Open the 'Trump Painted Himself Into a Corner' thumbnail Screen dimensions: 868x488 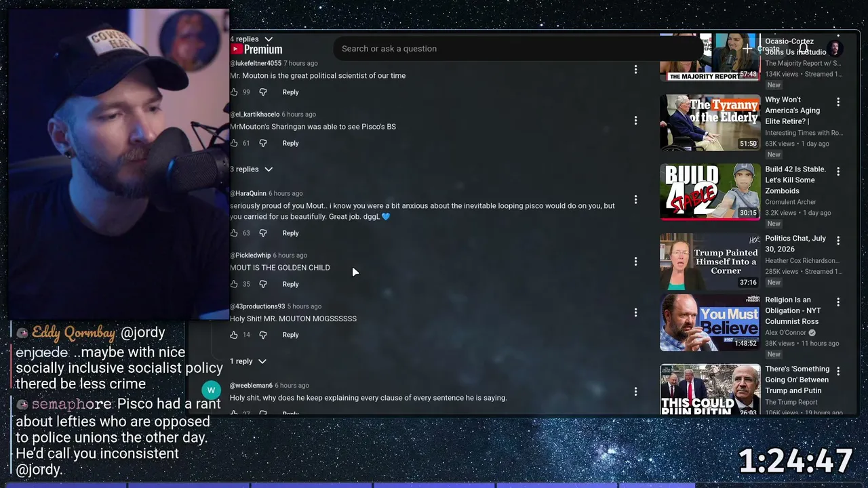710,261
